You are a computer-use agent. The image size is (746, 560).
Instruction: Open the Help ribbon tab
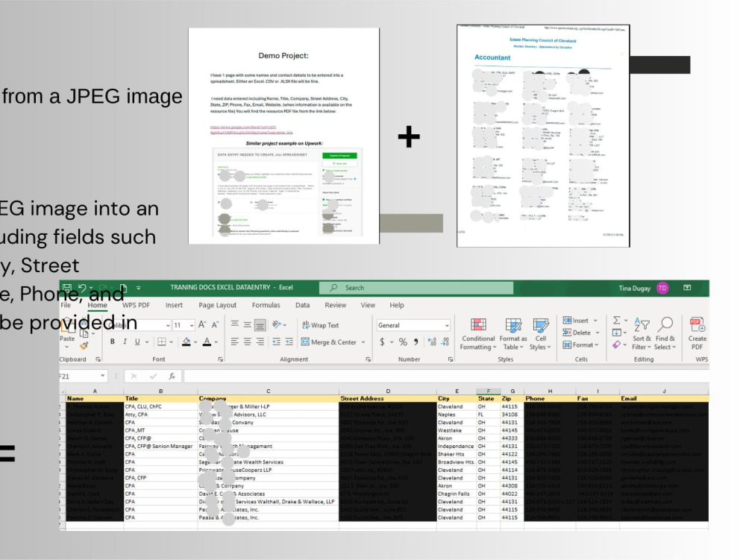tap(397, 305)
